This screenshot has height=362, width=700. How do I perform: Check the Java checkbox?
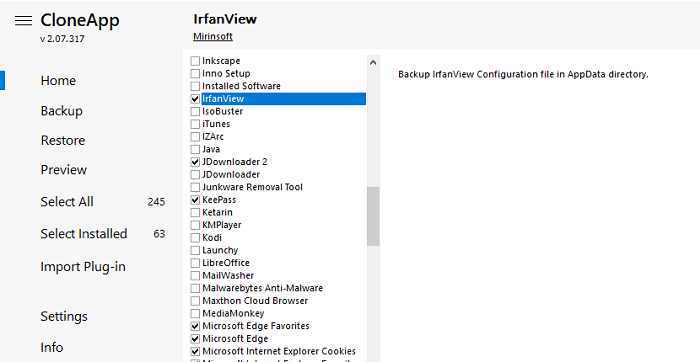click(x=195, y=149)
